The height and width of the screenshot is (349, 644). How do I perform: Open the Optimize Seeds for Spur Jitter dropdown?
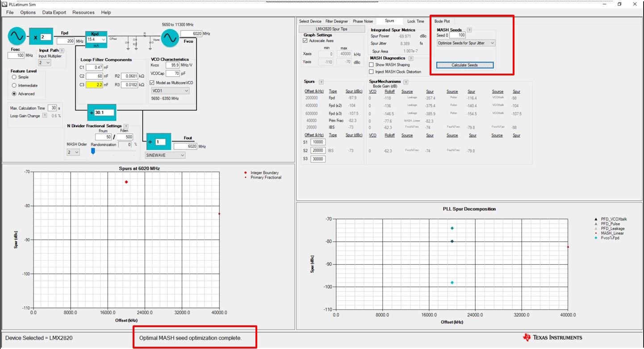click(466, 43)
